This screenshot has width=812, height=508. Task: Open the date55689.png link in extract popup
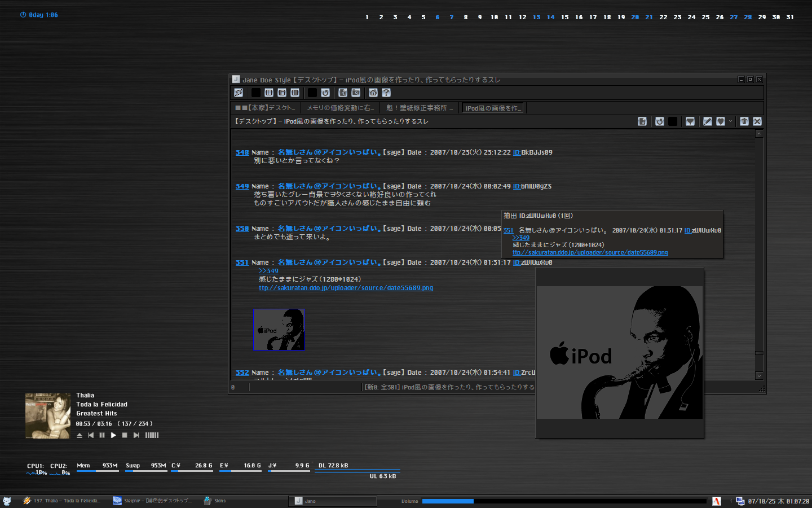pyautogui.click(x=590, y=252)
